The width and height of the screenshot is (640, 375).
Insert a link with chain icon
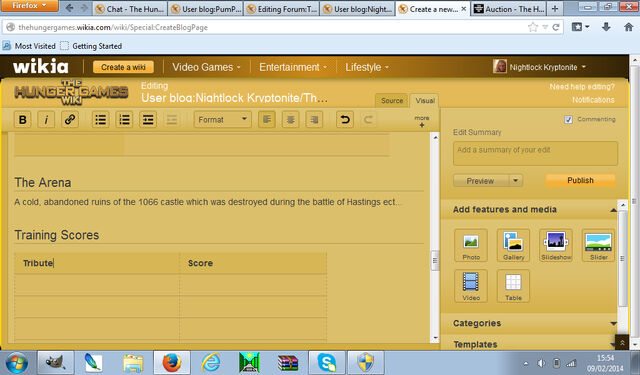pyautogui.click(x=70, y=120)
